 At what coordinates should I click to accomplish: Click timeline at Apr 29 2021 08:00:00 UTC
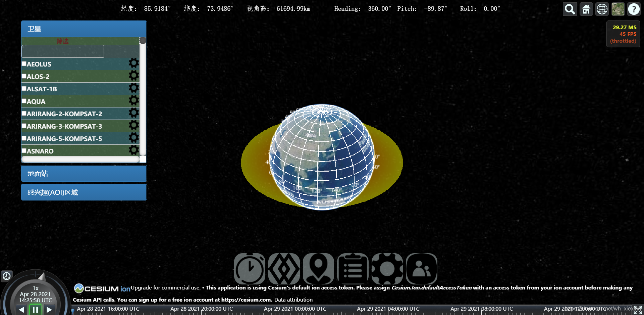482,310
